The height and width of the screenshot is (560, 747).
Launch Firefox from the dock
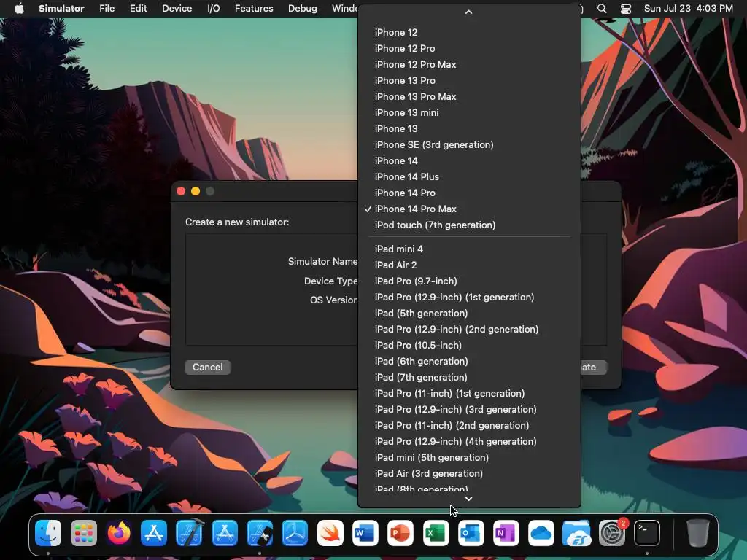(x=119, y=533)
